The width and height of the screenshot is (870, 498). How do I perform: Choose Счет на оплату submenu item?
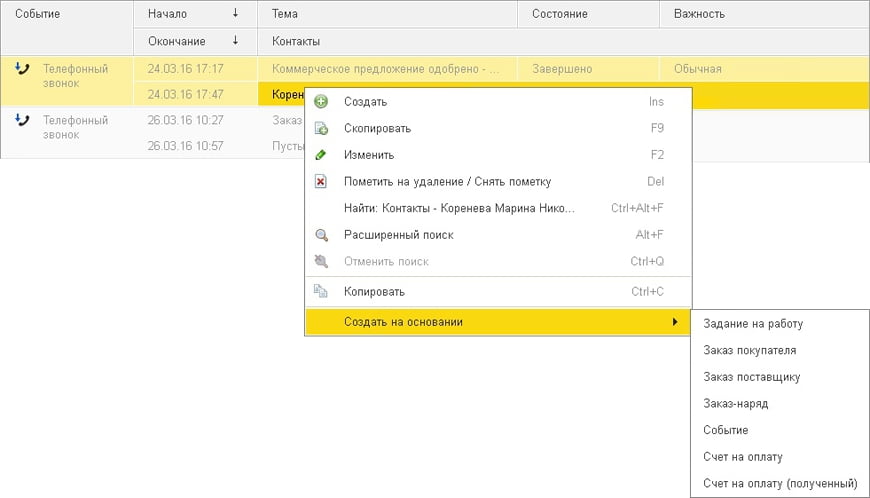click(x=780, y=456)
